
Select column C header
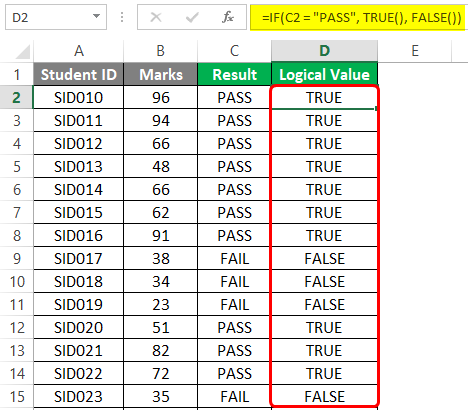click(234, 51)
